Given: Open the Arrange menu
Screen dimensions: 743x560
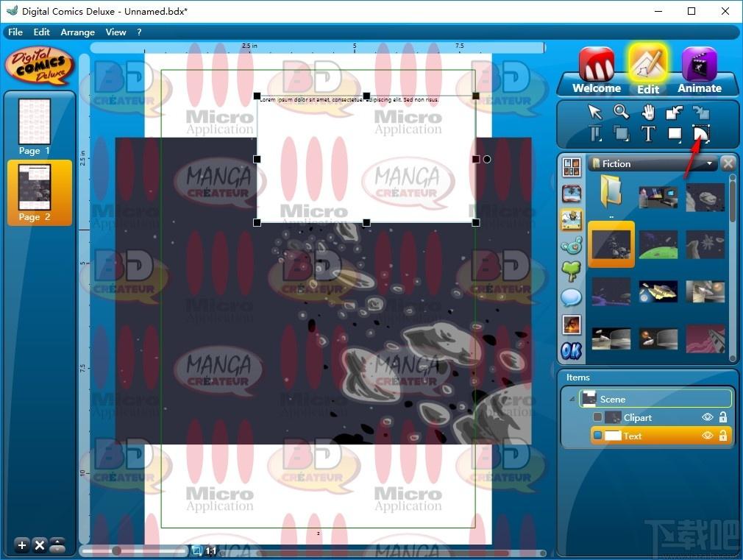Looking at the screenshot, I should (78, 32).
